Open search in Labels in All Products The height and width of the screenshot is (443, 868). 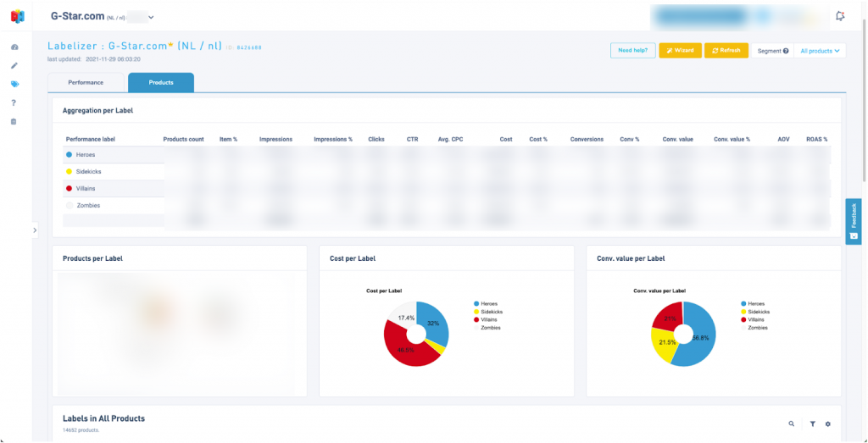click(792, 424)
